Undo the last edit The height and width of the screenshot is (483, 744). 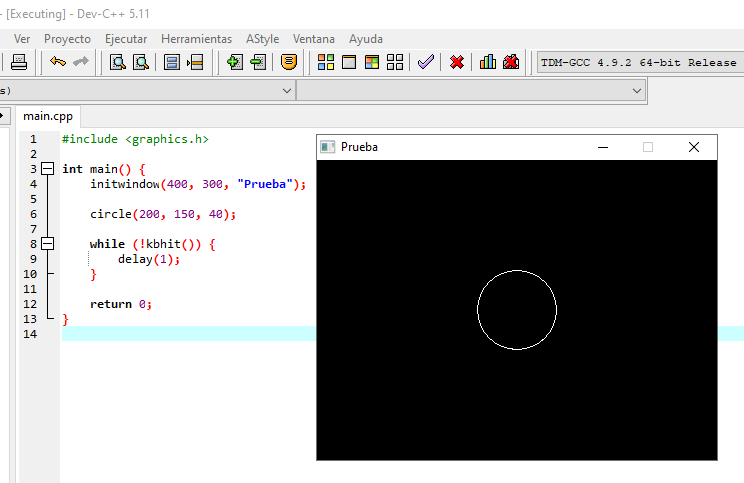coord(58,62)
